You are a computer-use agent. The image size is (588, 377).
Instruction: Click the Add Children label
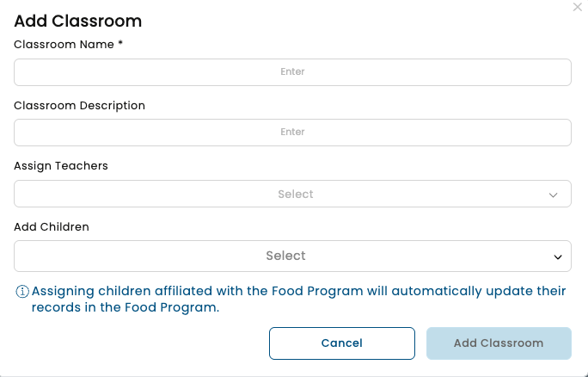point(52,227)
